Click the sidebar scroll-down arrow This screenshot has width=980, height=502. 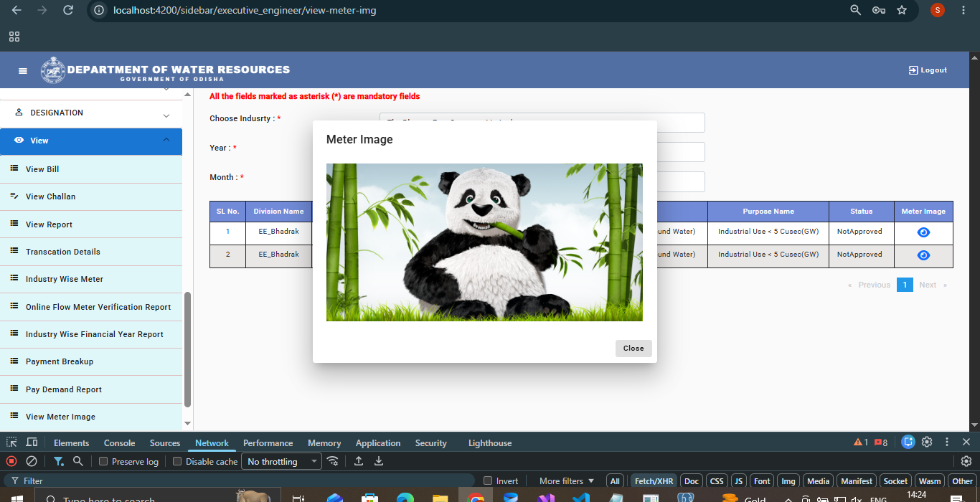tap(188, 424)
